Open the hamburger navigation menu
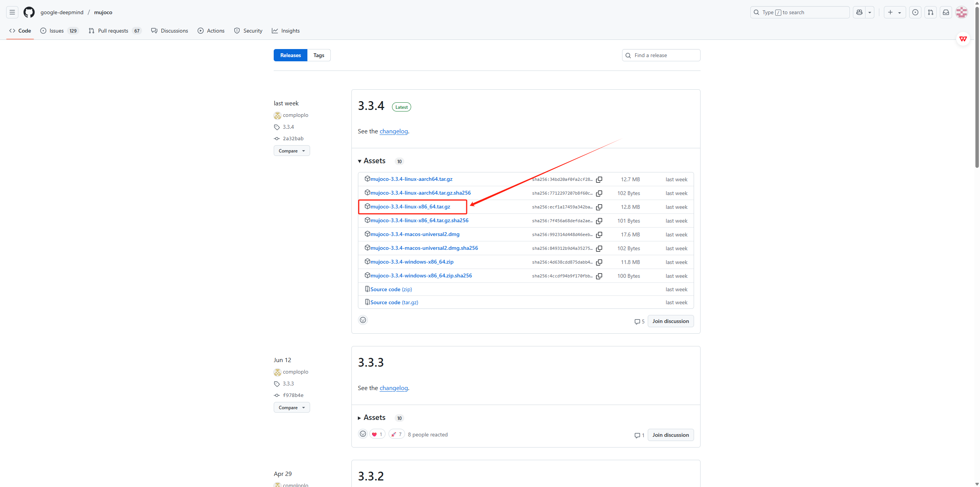The image size is (980, 487). (12, 12)
